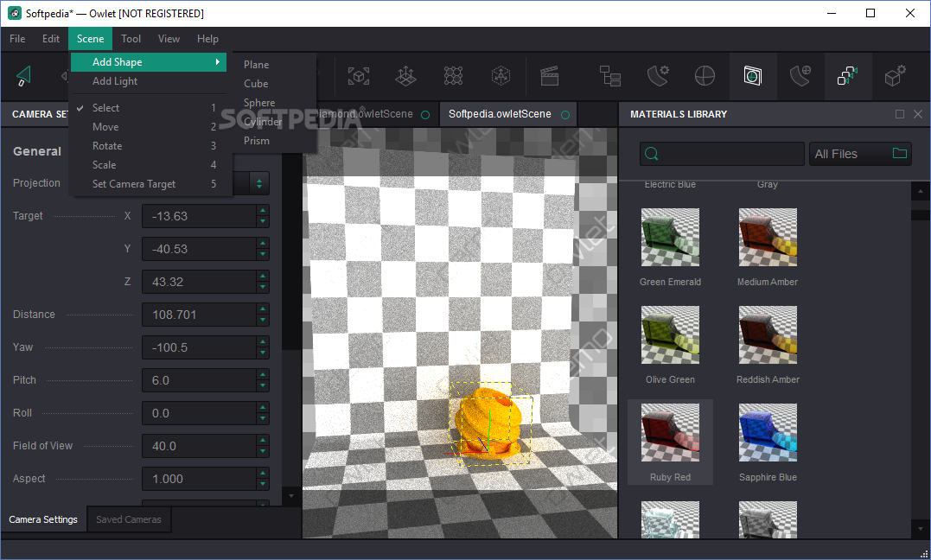Click the 3D axes arrows toolbar icon
The height and width of the screenshot is (560, 931).
(x=406, y=76)
